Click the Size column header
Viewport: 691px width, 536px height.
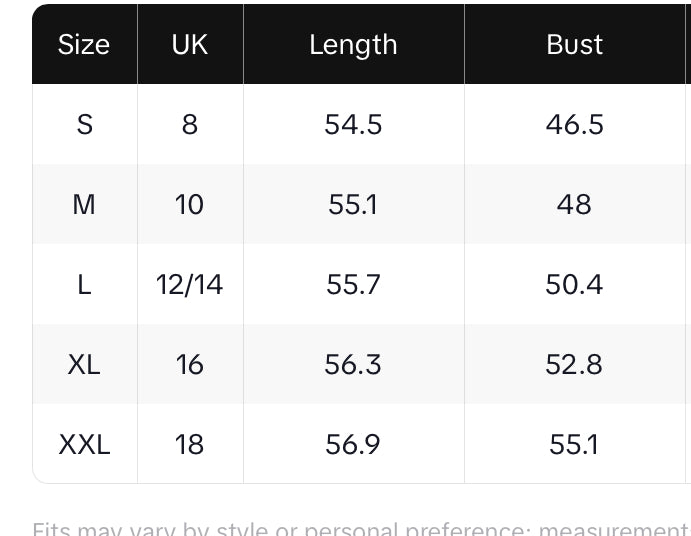coord(84,45)
